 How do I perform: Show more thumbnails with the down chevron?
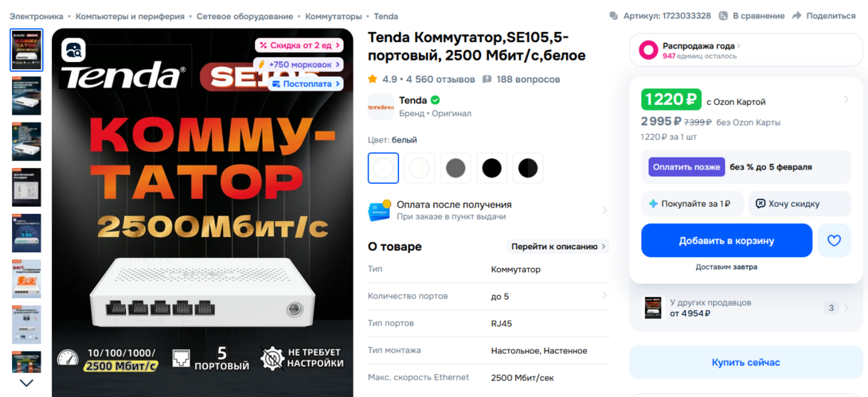[26, 383]
